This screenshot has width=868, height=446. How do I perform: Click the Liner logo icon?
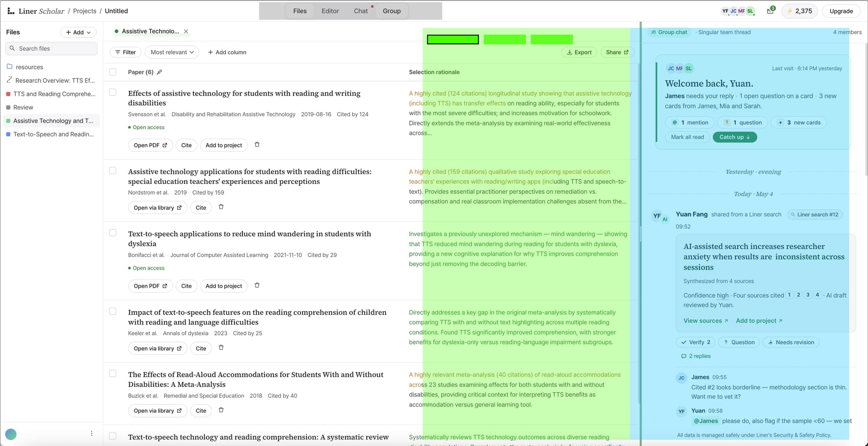coord(11,11)
